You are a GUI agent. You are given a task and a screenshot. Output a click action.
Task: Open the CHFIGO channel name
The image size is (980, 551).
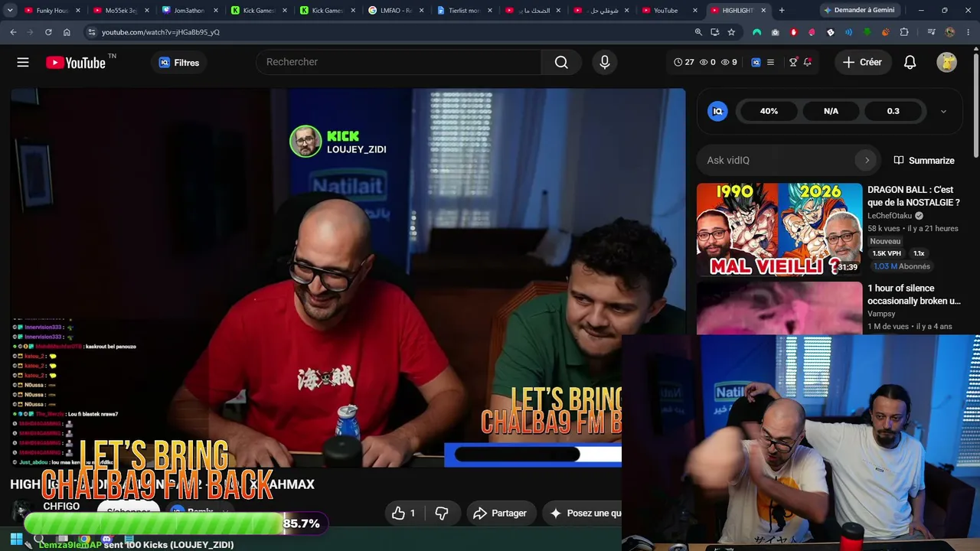pos(61,506)
